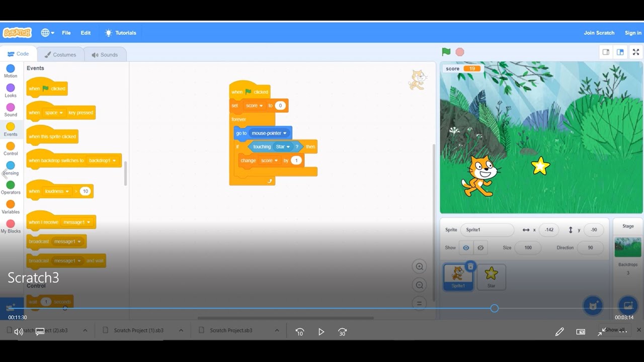Zoom out the code workspace
Viewport: 644px width, 362px height.
tap(419, 285)
